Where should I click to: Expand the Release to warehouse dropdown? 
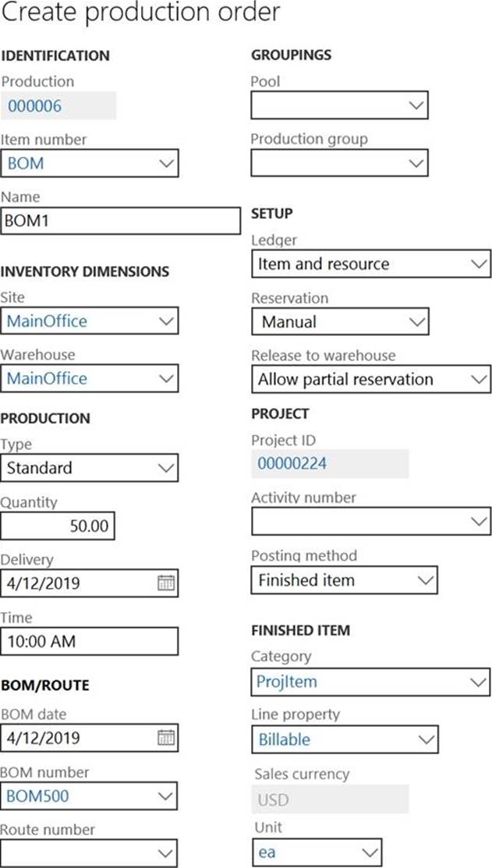tap(479, 379)
